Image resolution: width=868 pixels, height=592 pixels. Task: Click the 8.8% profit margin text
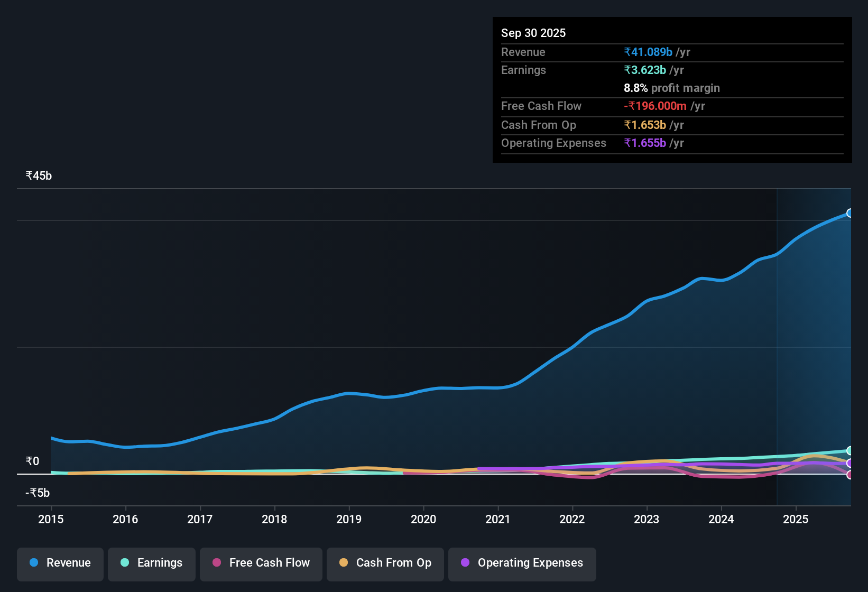[672, 88]
